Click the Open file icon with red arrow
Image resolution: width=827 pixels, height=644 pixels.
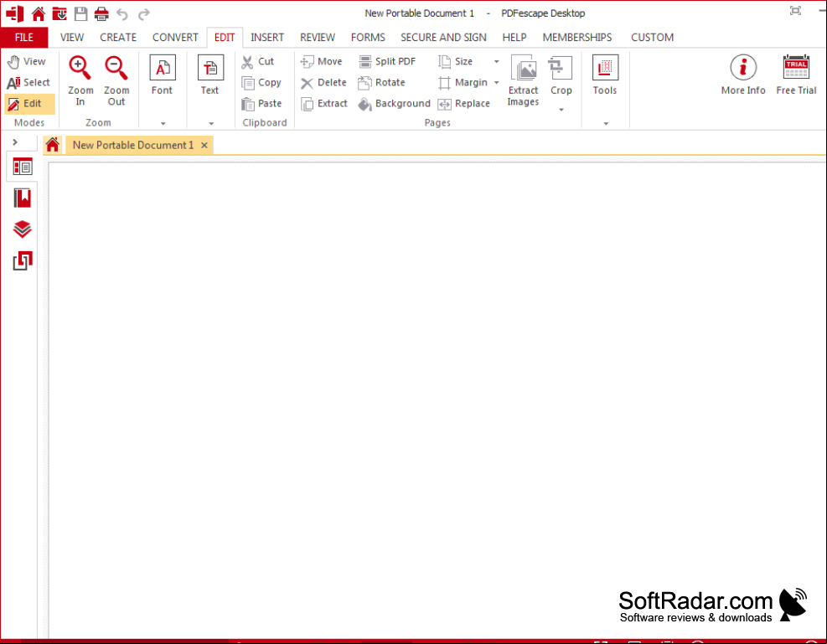click(x=59, y=13)
